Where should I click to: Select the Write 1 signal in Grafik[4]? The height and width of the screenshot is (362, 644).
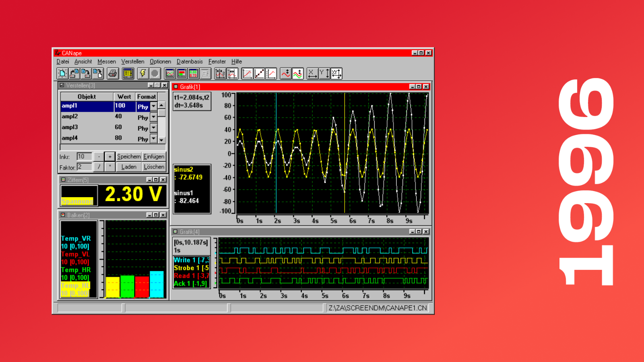pyautogui.click(x=192, y=260)
